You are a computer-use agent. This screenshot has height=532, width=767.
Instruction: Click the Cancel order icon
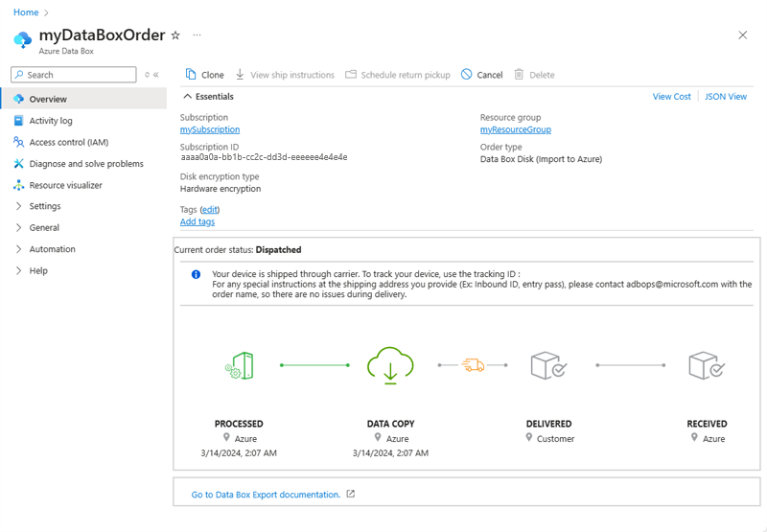click(x=467, y=75)
